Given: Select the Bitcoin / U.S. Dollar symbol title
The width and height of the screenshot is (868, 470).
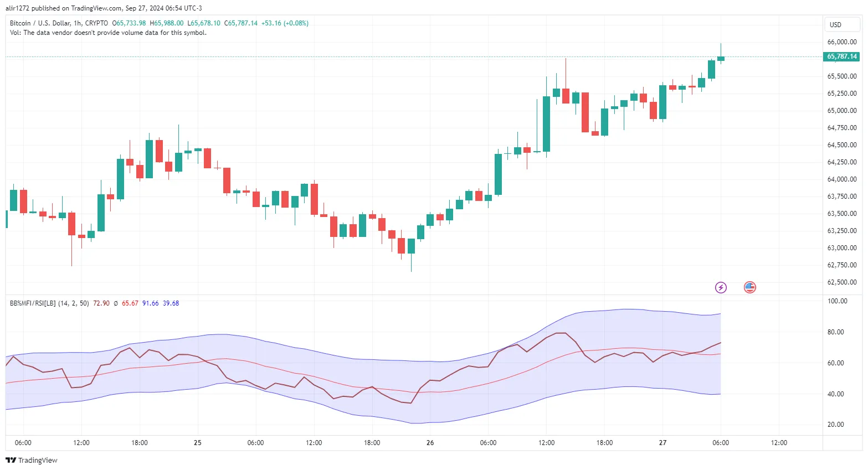Looking at the screenshot, I should click(40, 23).
